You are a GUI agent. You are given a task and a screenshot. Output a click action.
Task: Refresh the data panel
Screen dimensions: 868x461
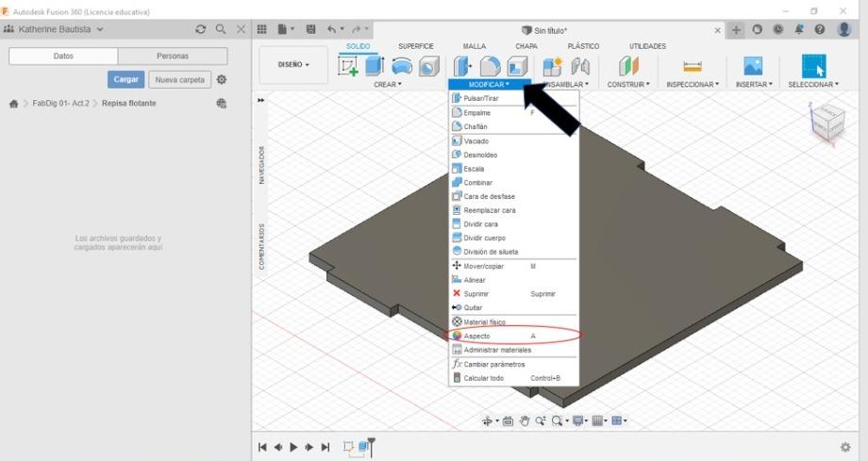(x=200, y=29)
